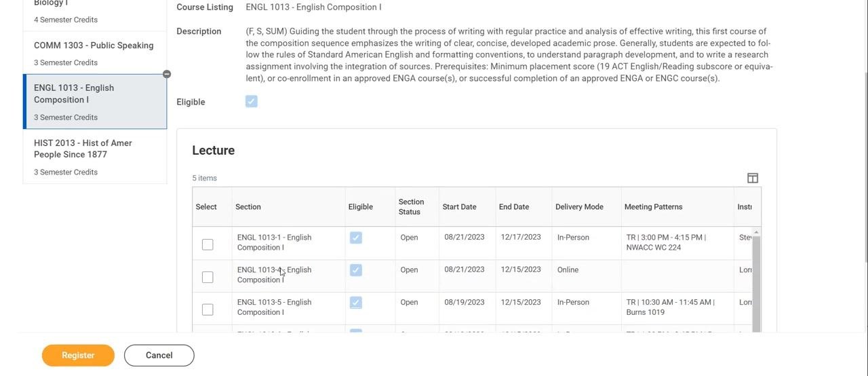Remove ENGL 1013 course with minus icon
This screenshot has height=376, width=868.
[x=167, y=74]
